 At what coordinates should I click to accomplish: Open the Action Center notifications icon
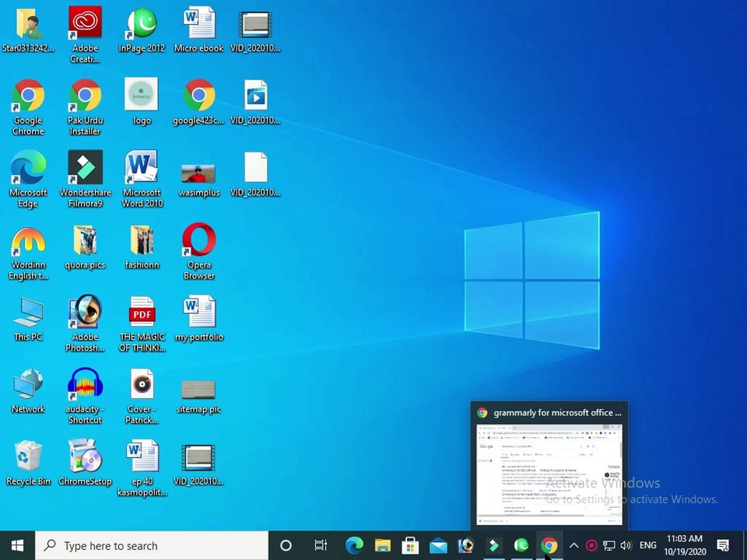pos(723,546)
